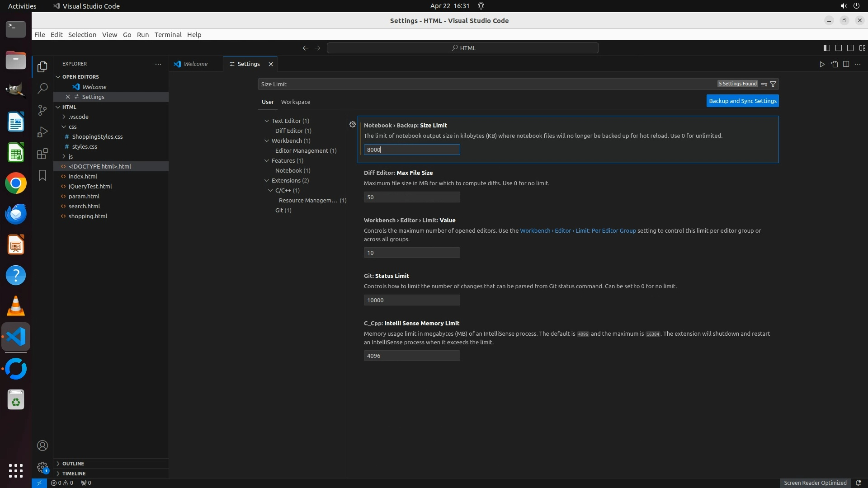Toggle secondary side bar layout icon
This screenshot has height=488, width=868.
pyautogui.click(x=850, y=48)
